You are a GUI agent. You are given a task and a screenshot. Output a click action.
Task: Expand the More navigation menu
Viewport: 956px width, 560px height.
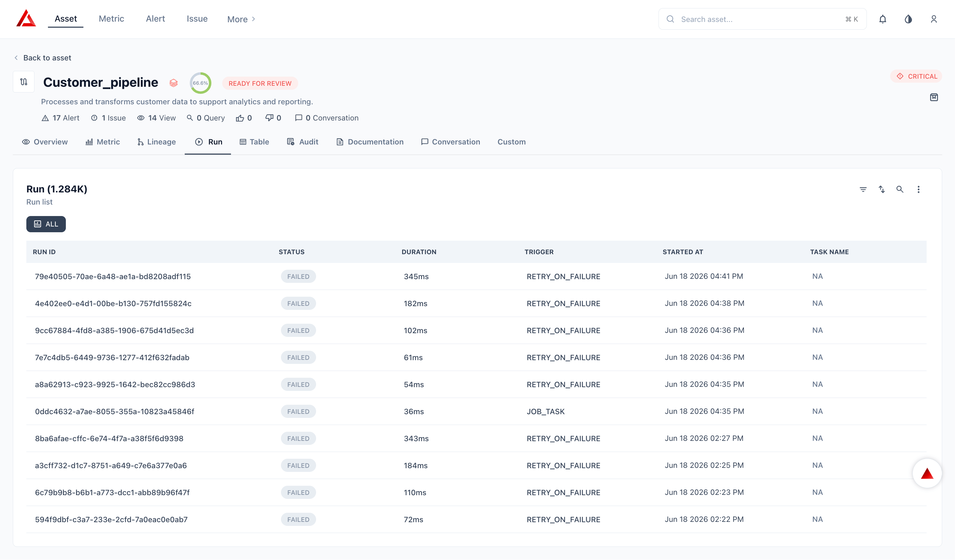242,19
